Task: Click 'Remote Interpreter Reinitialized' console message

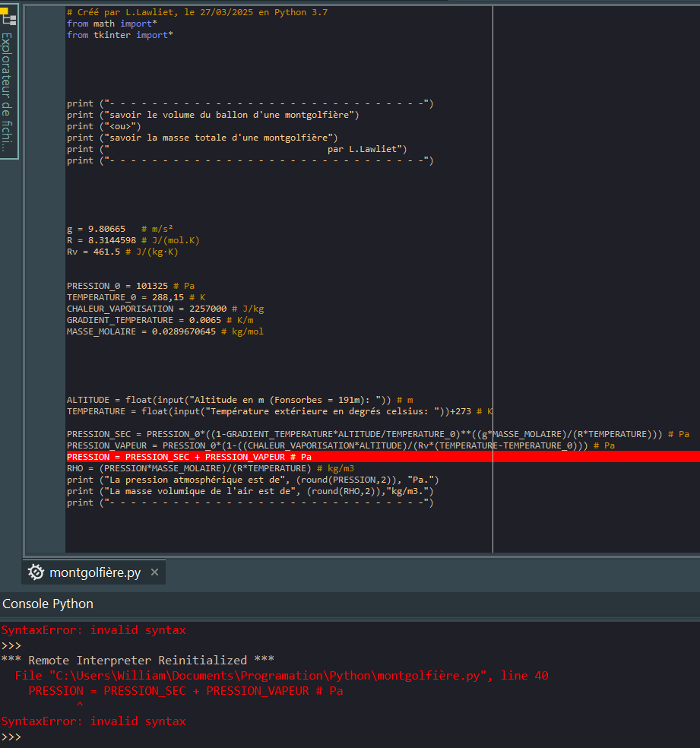Action: click(138, 661)
